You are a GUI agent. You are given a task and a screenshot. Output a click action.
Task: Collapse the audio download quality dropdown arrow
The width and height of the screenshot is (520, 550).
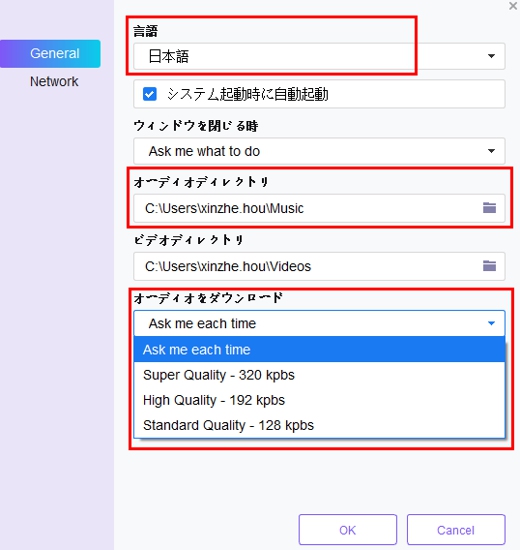[491, 323]
